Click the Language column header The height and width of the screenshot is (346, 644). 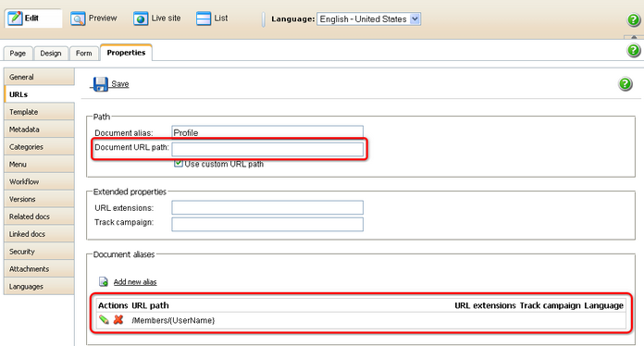click(x=603, y=305)
